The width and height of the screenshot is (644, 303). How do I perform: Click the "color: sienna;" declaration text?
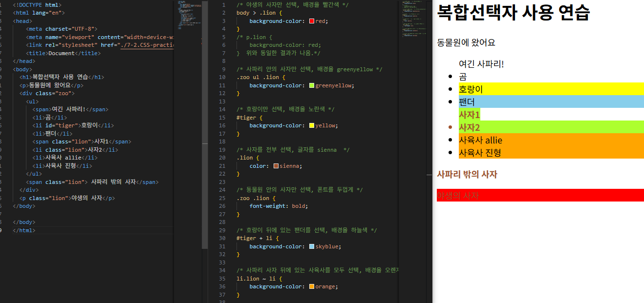click(276, 166)
